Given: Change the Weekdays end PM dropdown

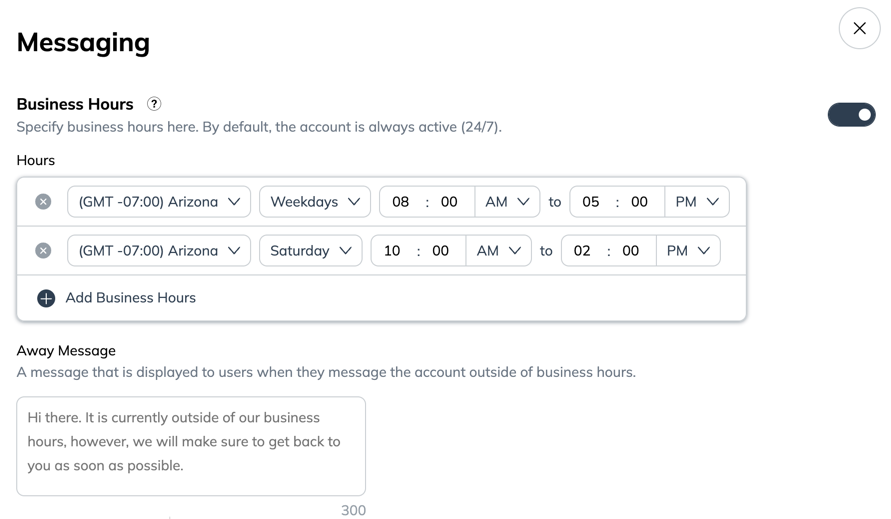Looking at the screenshot, I should tap(696, 202).
